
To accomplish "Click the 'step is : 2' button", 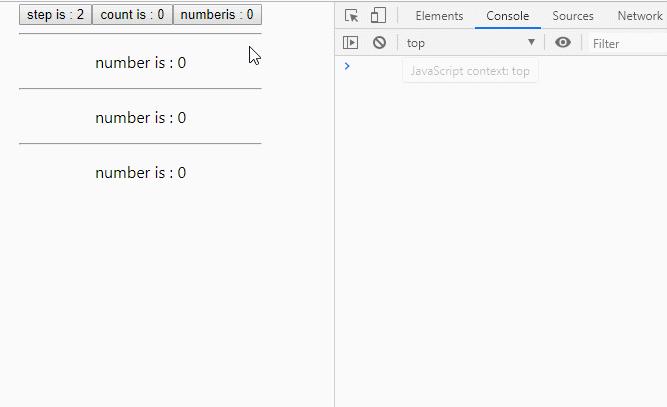I will tap(55, 14).
